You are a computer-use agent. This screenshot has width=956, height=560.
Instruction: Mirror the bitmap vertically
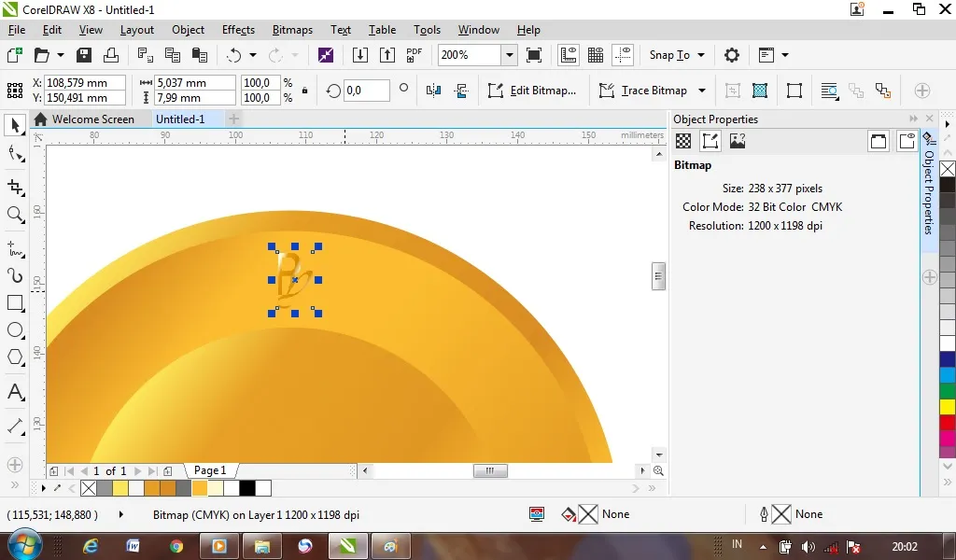click(461, 91)
